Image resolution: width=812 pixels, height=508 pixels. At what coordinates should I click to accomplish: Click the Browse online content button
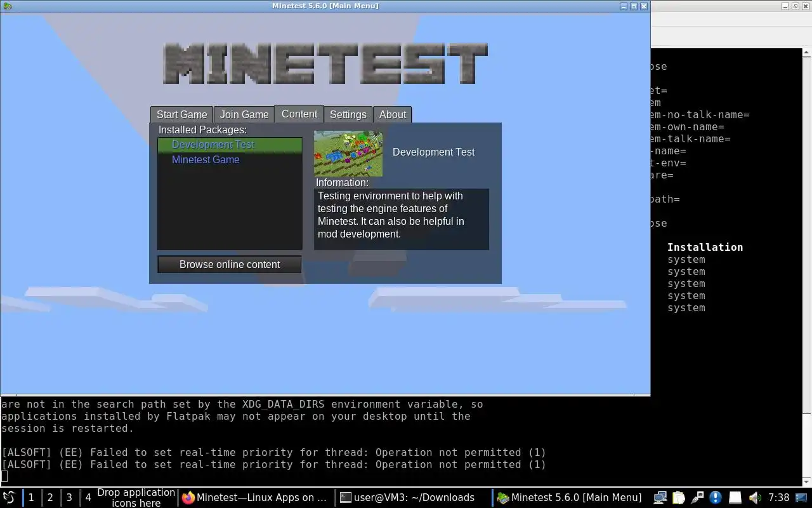tap(230, 264)
